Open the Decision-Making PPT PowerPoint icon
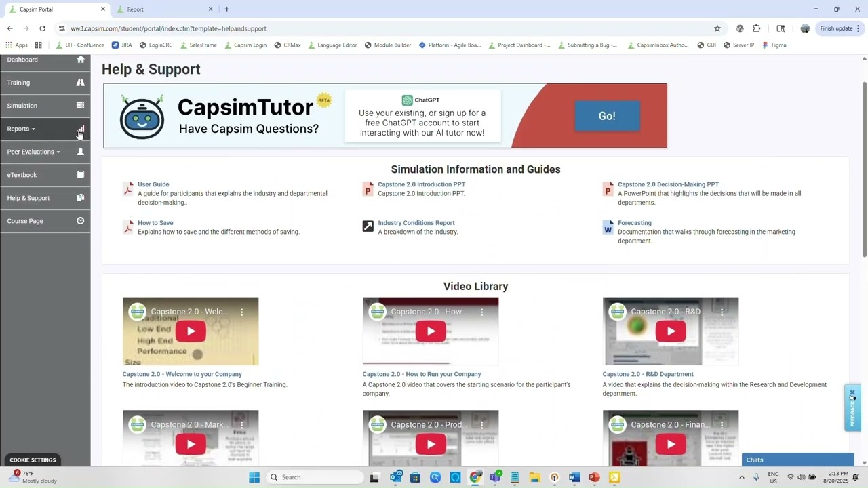868x488 pixels. pos(608,188)
